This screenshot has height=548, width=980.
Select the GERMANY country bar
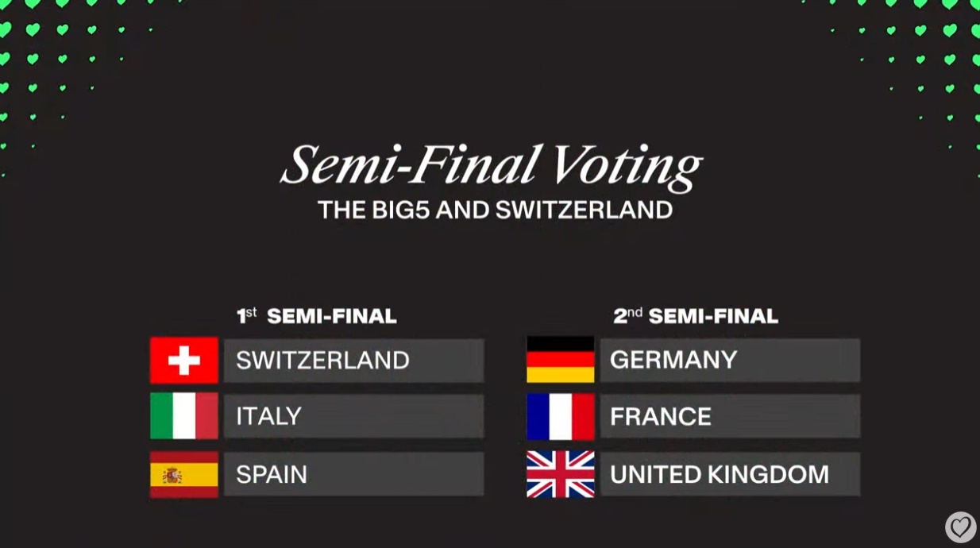point(729,360)
